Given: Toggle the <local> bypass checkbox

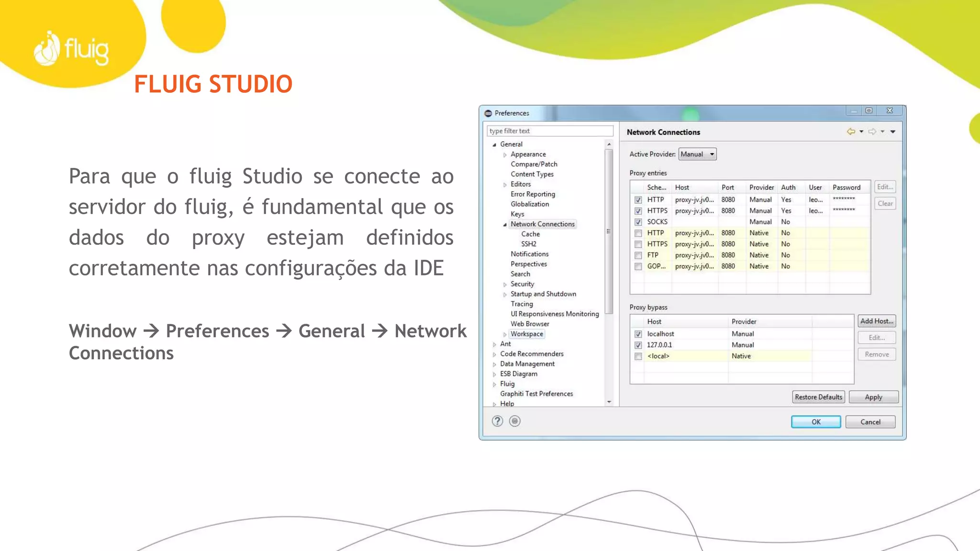Looking at the screenshot, I should (x=638, y=356).
